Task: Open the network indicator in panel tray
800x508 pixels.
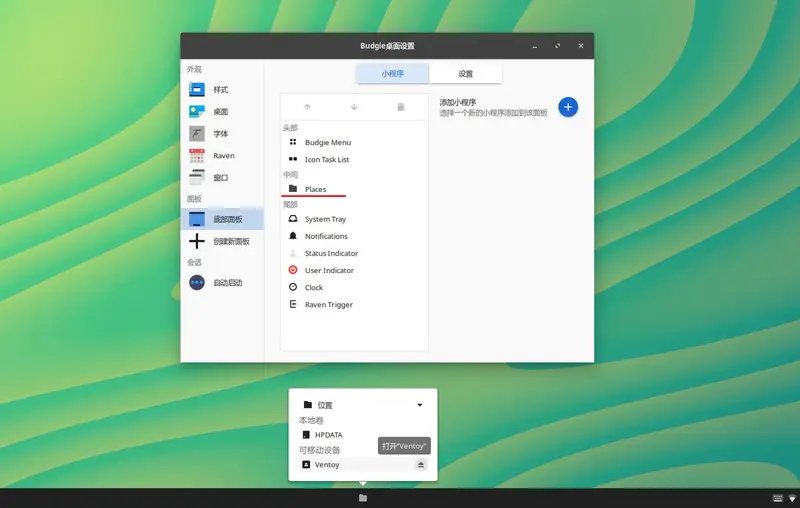Action: 792,498
